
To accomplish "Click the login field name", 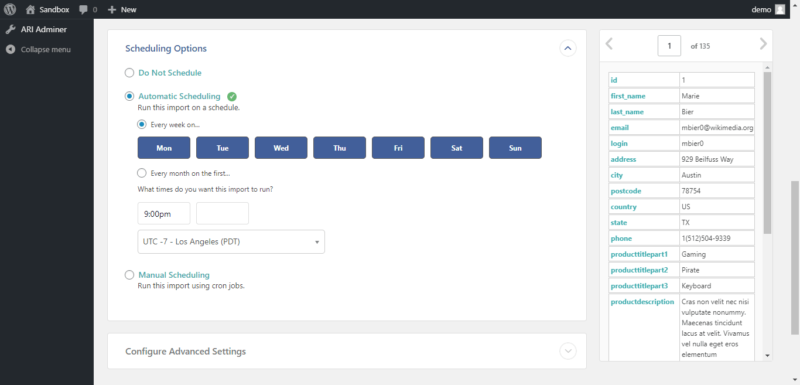I will [619, 143].
